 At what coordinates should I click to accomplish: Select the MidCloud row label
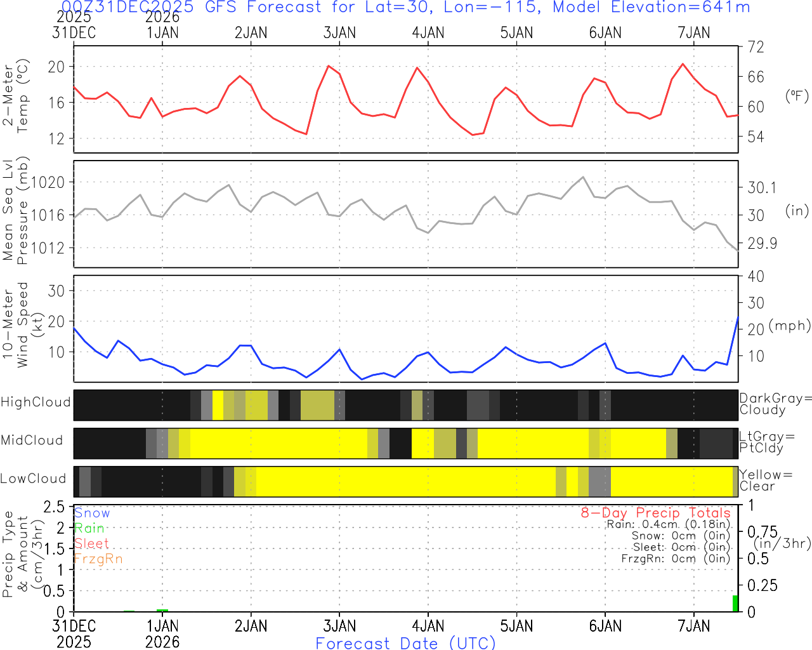(x=32, y=441)
